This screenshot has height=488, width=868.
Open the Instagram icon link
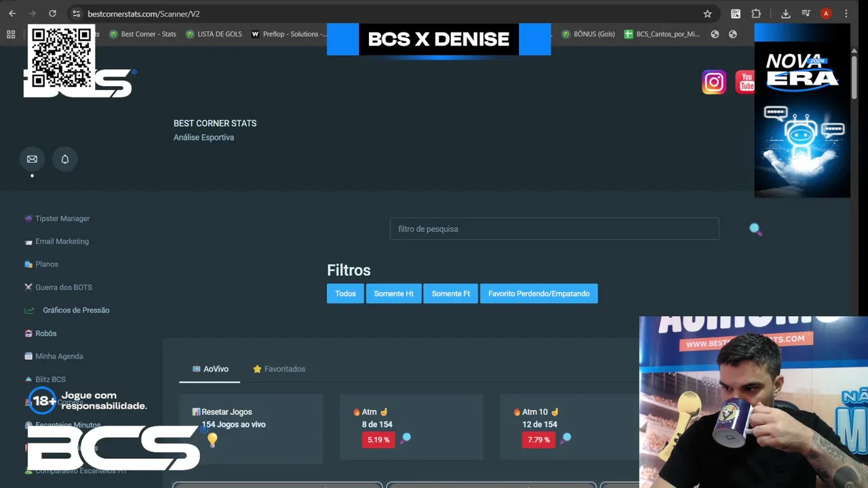[713, 82]
